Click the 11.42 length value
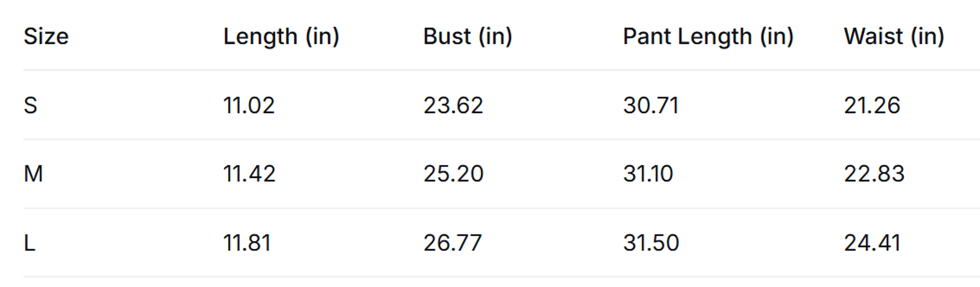The image size is (980, 287). pos(249,174)
